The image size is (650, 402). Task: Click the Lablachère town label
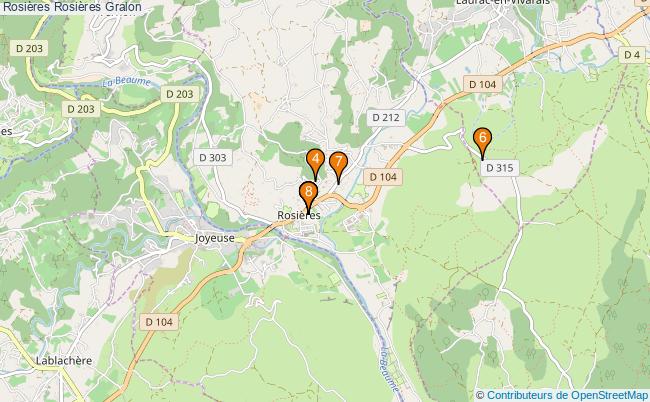pyautogui.click(x=64, y=361)
